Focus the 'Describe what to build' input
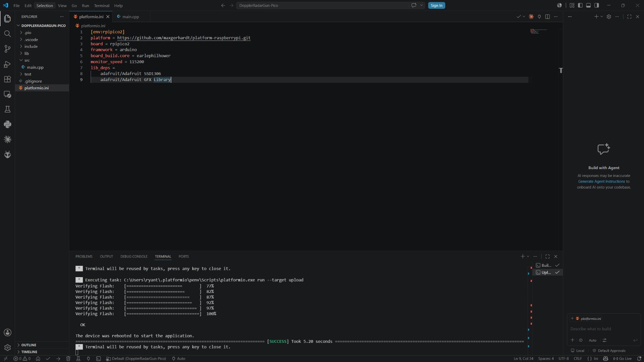 point(604,329)
